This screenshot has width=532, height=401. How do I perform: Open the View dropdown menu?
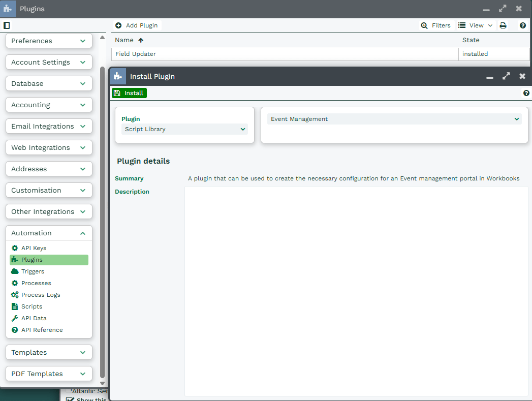[x=476, y=25]
